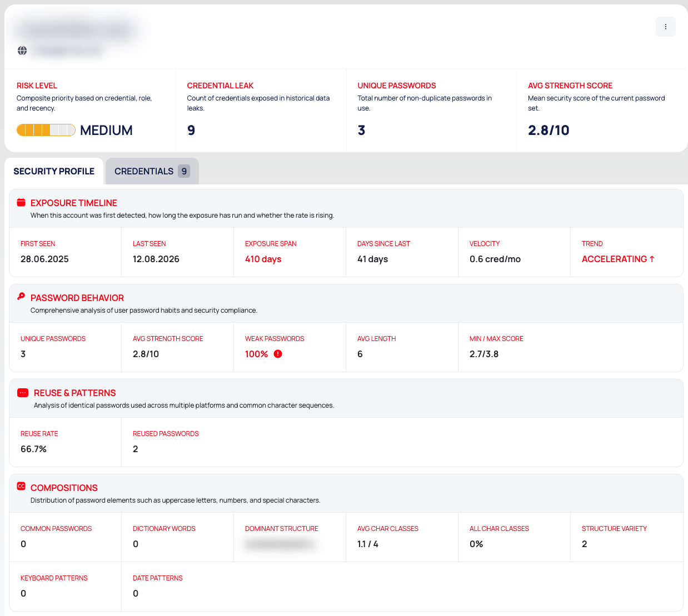Click the Structure Variety value 2
Viewport: 688px width, 616px height.
585,544
